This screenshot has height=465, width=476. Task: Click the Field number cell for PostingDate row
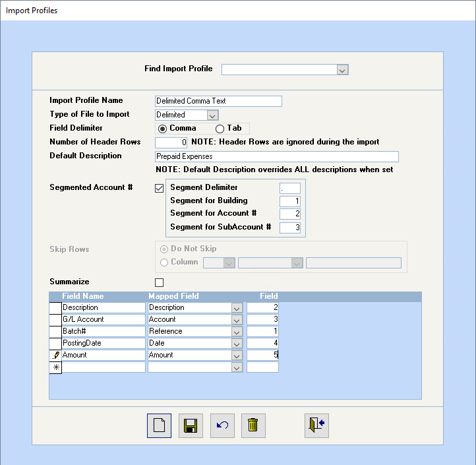(x=262, y=343)
